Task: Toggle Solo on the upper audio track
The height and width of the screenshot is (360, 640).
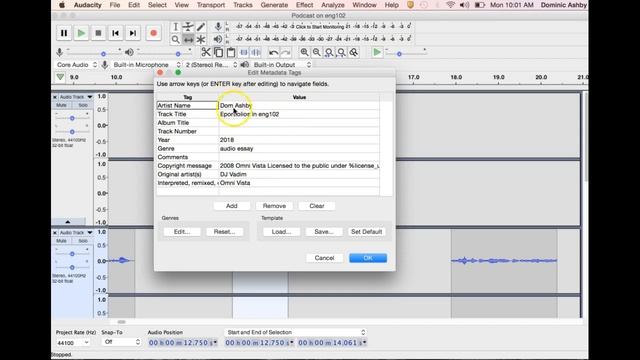Action: point(83,105)
